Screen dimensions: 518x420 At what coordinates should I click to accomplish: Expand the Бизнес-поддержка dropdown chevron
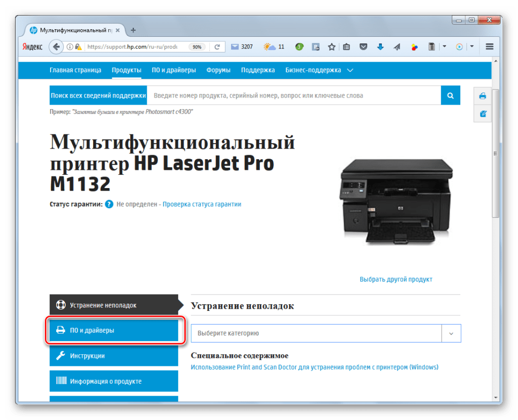click(350, 70)
